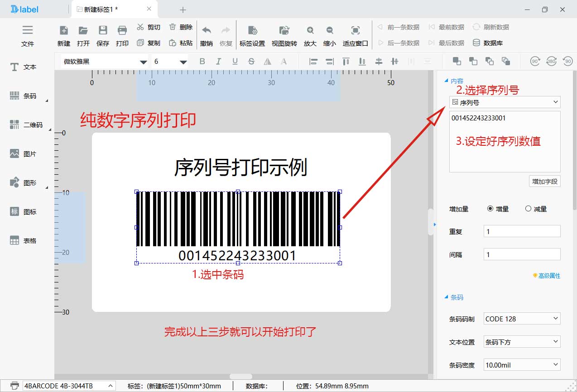Click the Undo (撤销) arrow icon

point(207,31)
